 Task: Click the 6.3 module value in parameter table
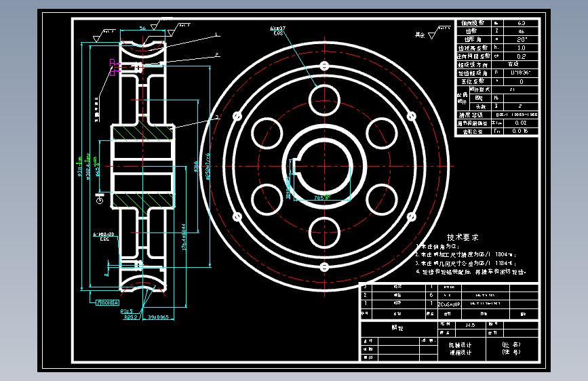point(521,23)
